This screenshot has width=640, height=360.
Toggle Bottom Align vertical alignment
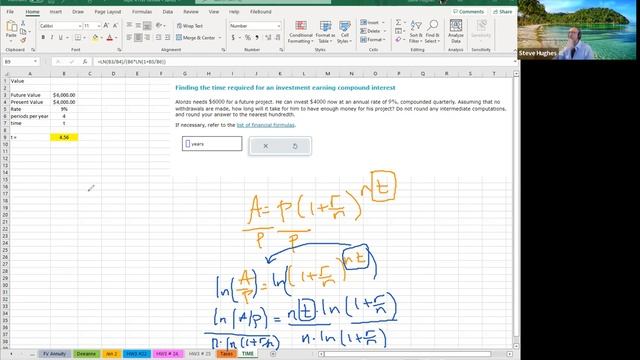pos(147,25)
